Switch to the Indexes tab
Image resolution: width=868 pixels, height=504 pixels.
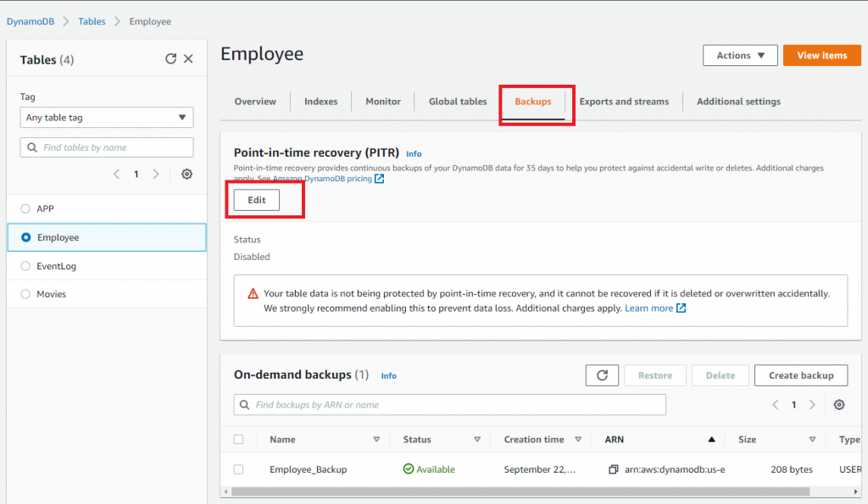[321, 102]
